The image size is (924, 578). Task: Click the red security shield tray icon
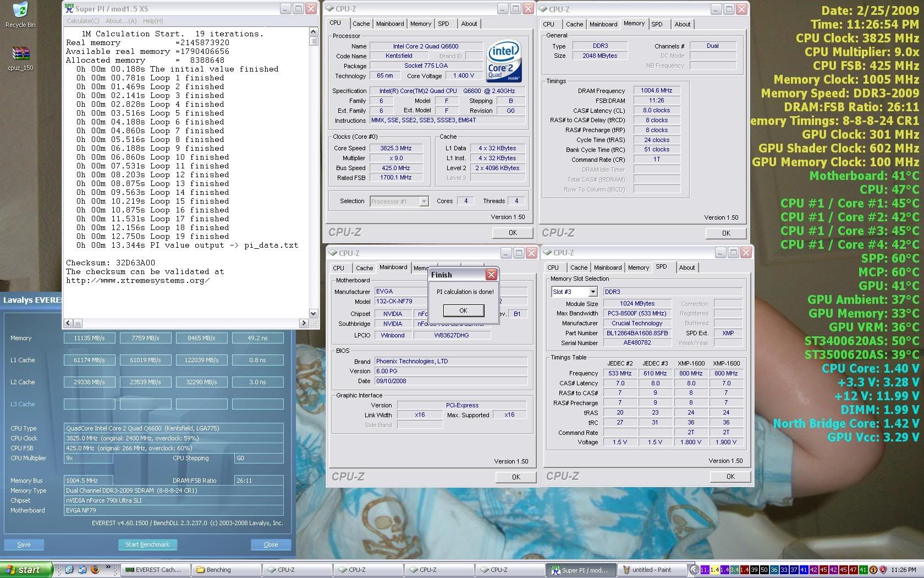[x=883, y=570]
